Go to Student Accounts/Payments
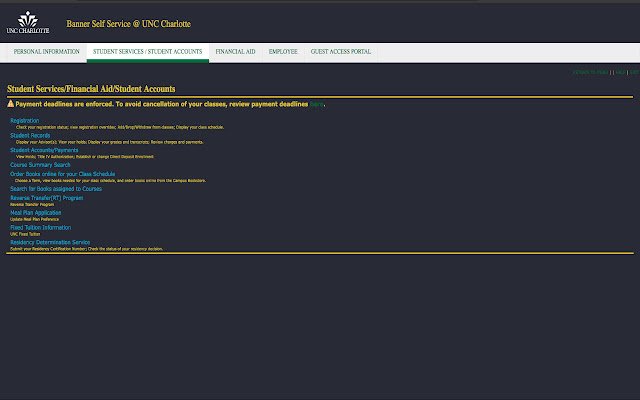Screen dimensions: 640x400 (x=44, y=150)
